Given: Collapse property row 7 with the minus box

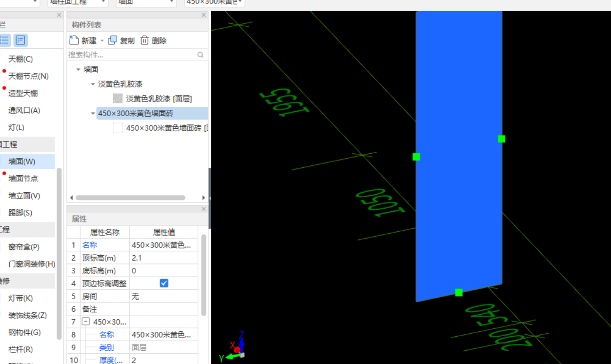Looking at the screenshot, I should (x=85, y=322).
